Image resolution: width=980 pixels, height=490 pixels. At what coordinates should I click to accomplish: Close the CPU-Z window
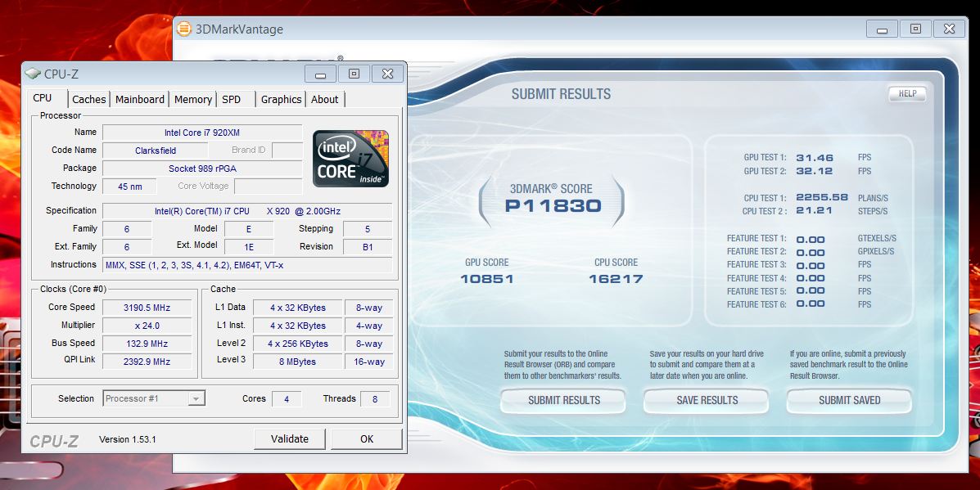[387, 74]
